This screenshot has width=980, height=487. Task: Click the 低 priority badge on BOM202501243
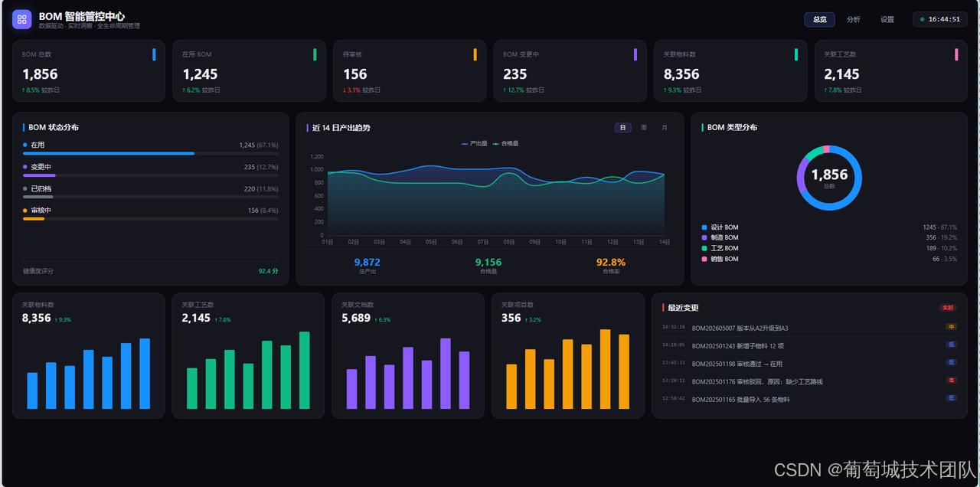click(952, 345)
